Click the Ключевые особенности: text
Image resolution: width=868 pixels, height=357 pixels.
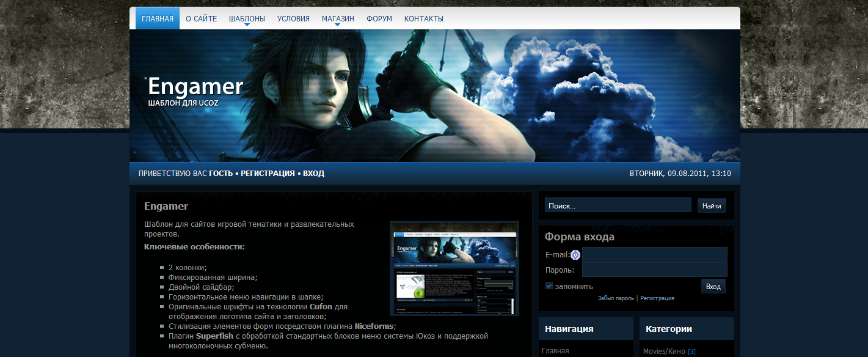(x=194, y=246)
